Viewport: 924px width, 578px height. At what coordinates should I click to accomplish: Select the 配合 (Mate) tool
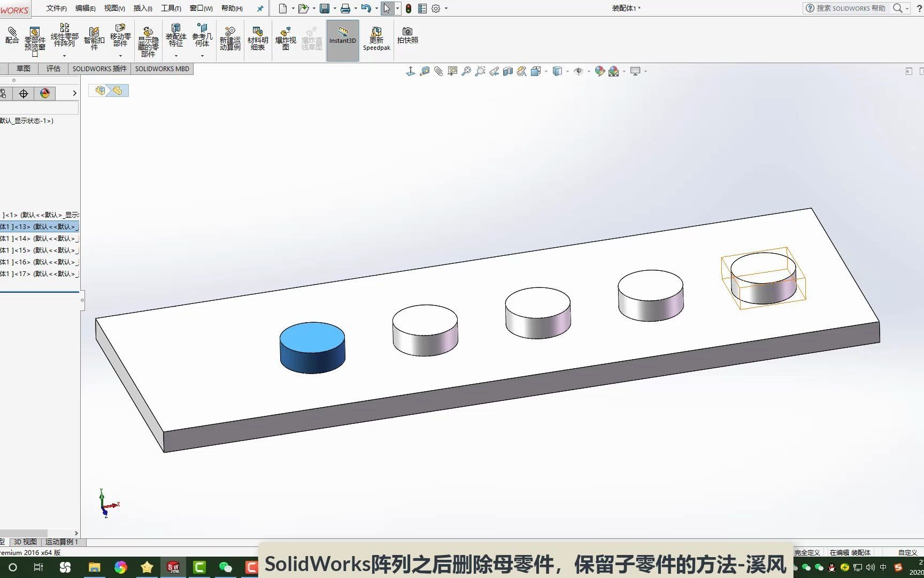(12, 37)
